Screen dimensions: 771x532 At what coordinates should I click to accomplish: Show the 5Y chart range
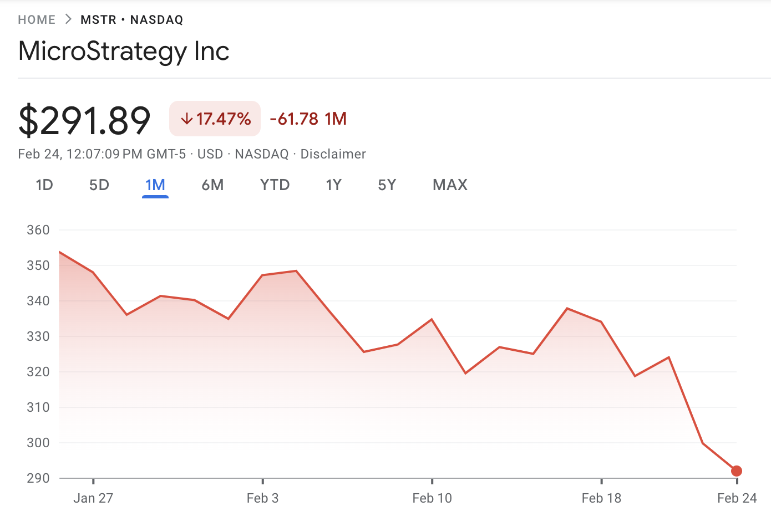[x=387, y=185]
